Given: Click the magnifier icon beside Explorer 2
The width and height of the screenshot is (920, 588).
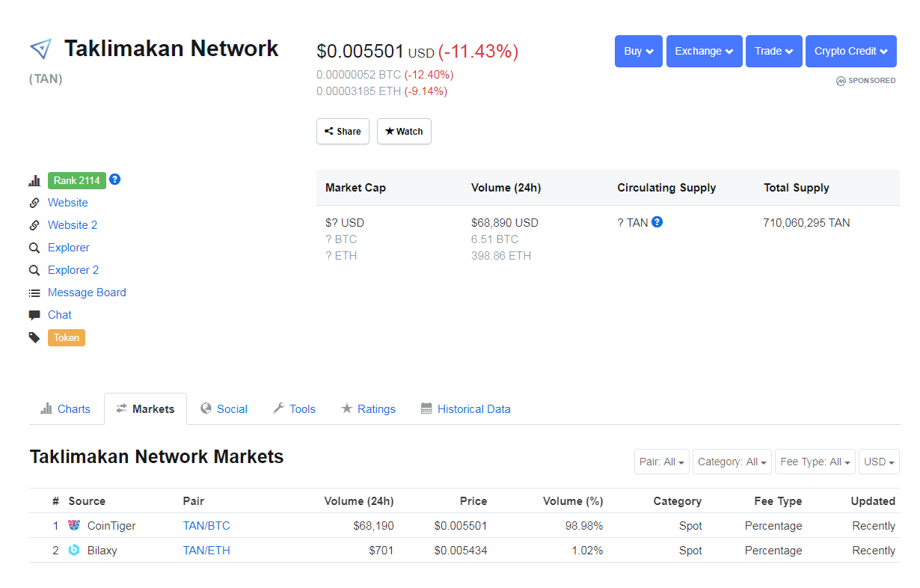Looking at the screenshot, I should (x=34, y=270).
